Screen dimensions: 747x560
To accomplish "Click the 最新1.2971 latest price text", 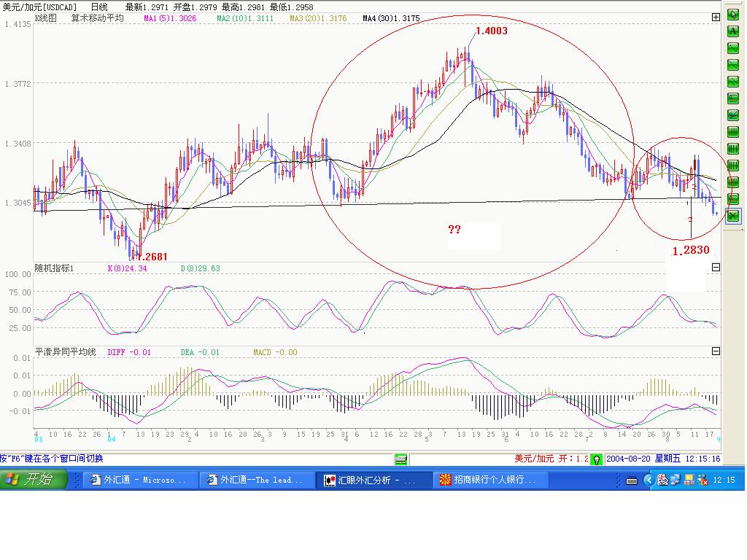I will click(147, 7).
